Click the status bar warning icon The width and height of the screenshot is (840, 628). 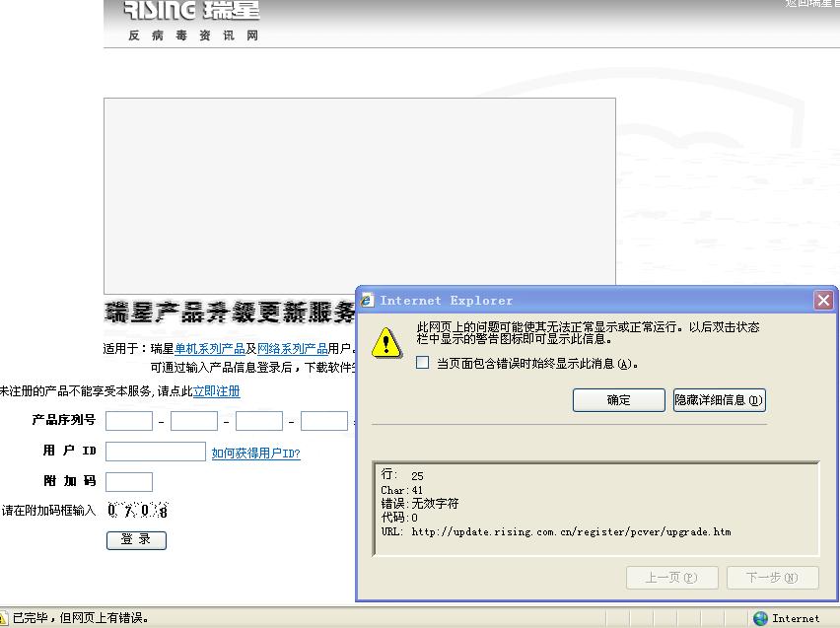point(4,618)
